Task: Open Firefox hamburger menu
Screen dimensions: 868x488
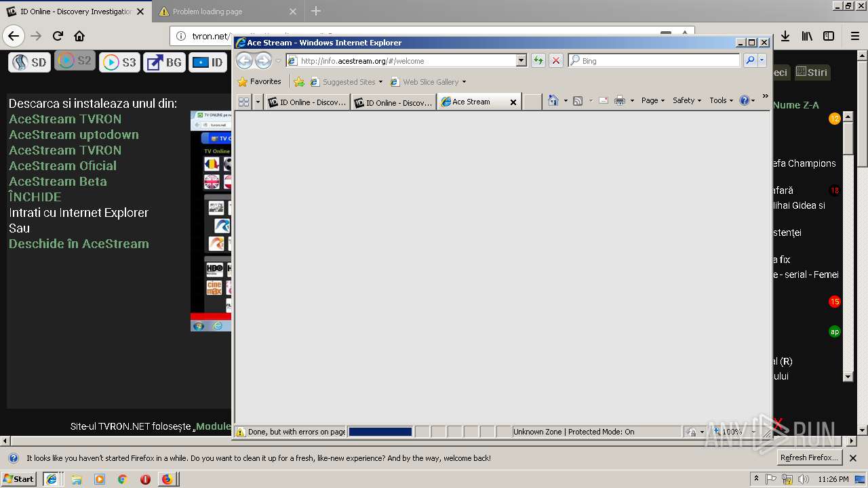Action: [854, 36]
